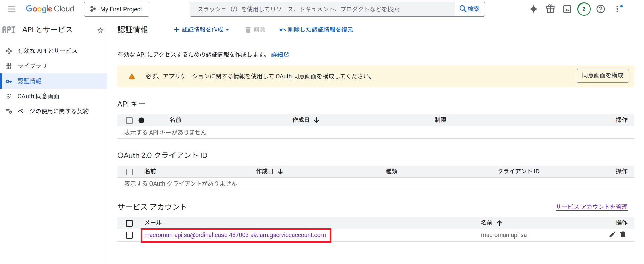Open the free trial gift icon
The image size is (644, 264).
tap(550, 9)
